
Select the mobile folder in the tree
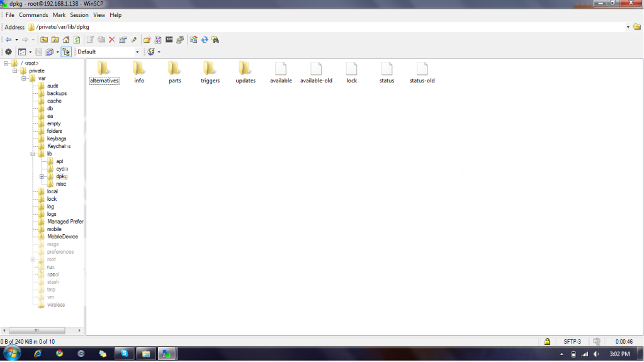[54, 229]
